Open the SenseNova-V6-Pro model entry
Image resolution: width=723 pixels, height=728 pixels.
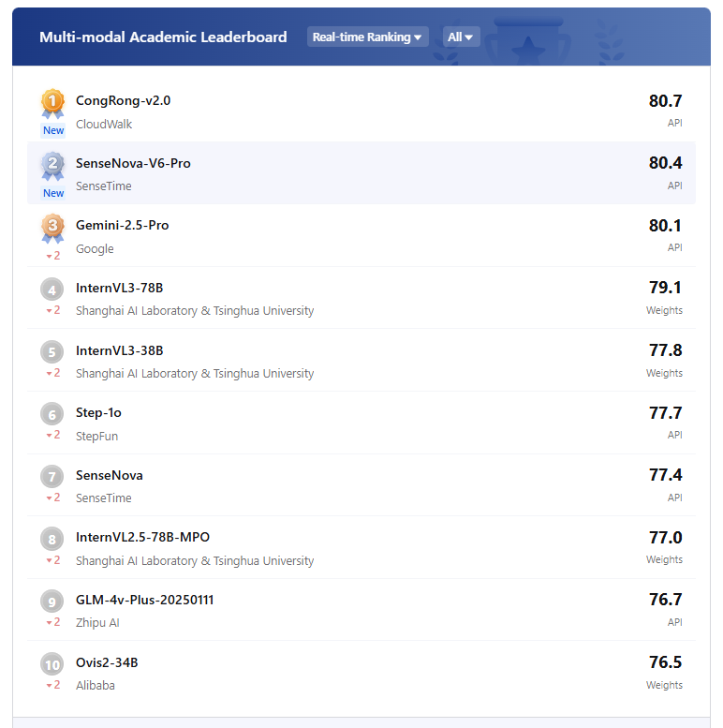tap(133, 163)
